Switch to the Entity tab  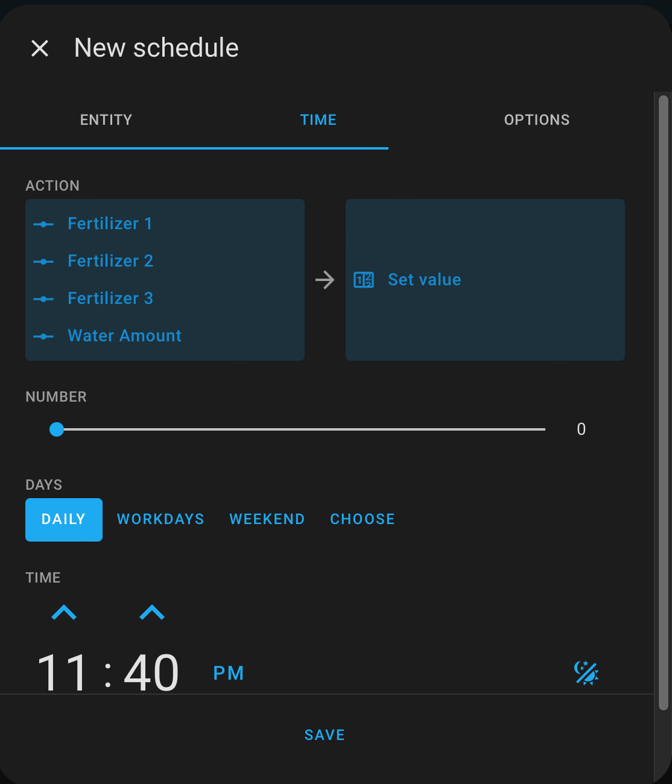tap(106, 119)
